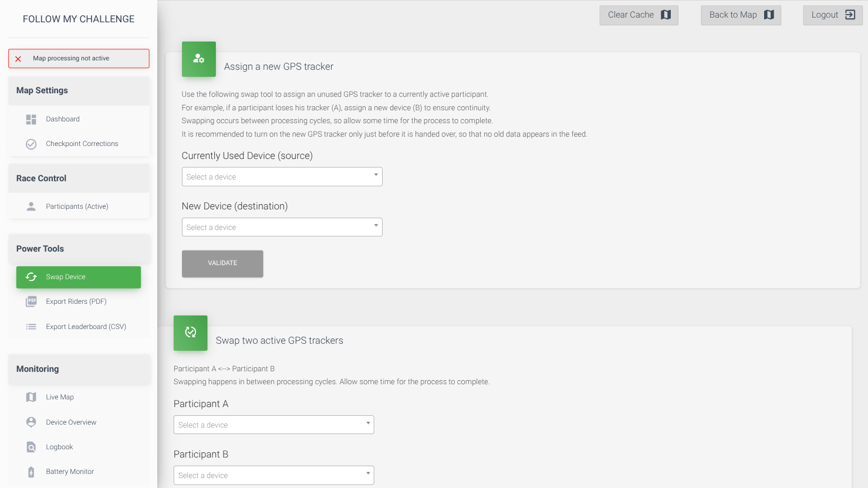This screenshot has width=868, height=488.
Task: Click the Clear Cache button
Action: [639, 15]
